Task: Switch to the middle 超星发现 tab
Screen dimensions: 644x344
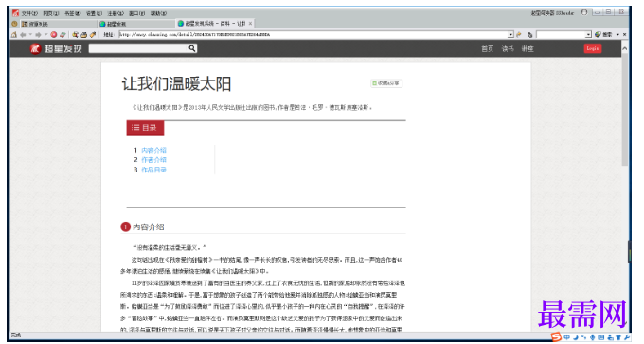Action: pos(135,24)
